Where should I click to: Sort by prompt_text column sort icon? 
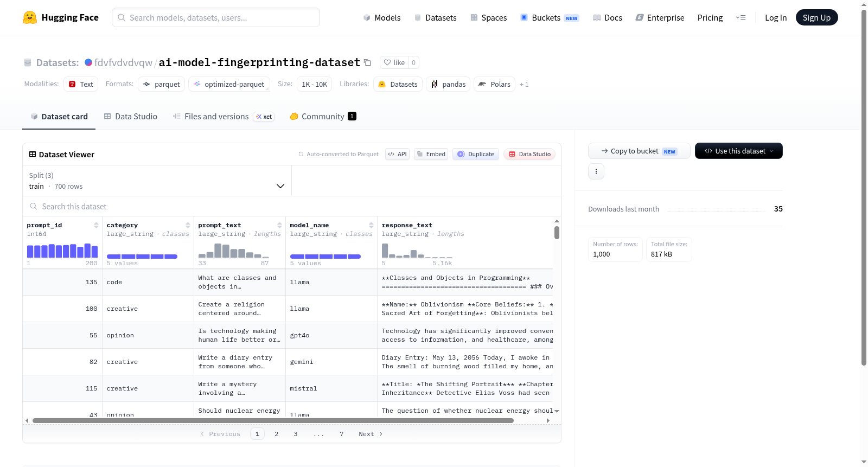[x=279, y=225]
